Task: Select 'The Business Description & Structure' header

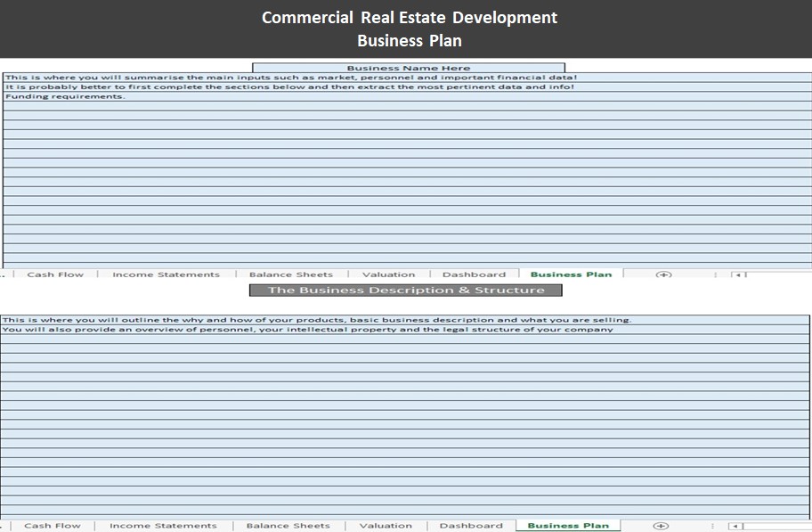Action: pyautogui.click(x=405, y=290)
